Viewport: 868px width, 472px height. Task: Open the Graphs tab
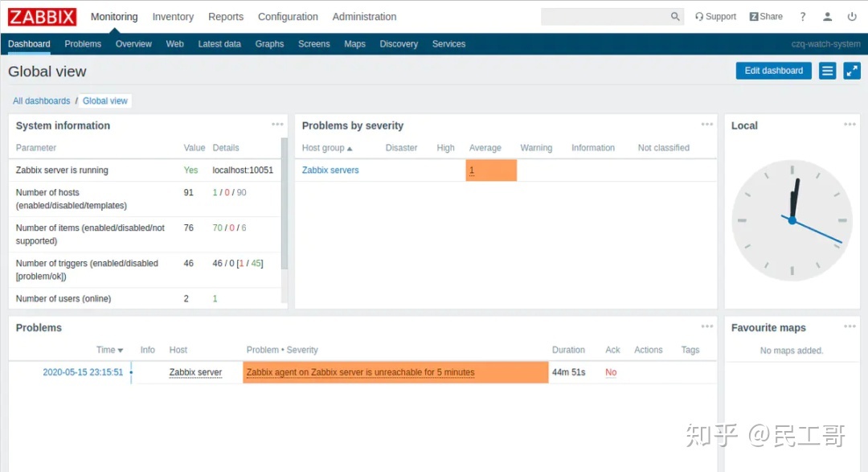[269, 43]
